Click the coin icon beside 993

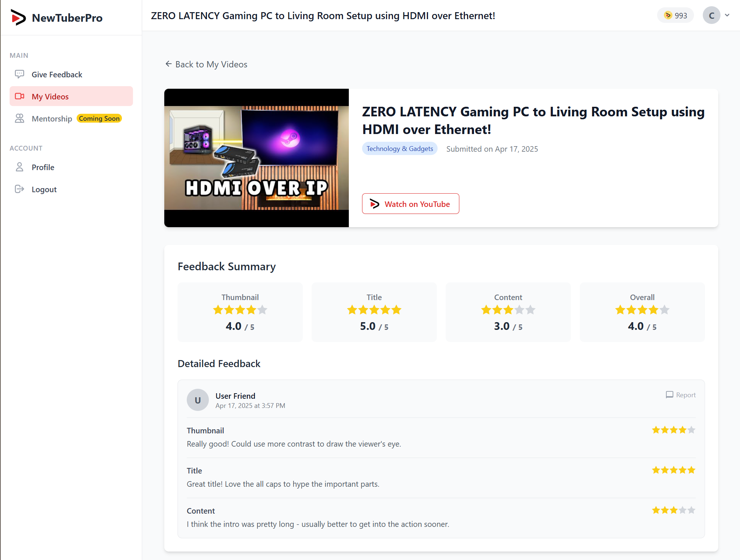(x=668, y=15)
